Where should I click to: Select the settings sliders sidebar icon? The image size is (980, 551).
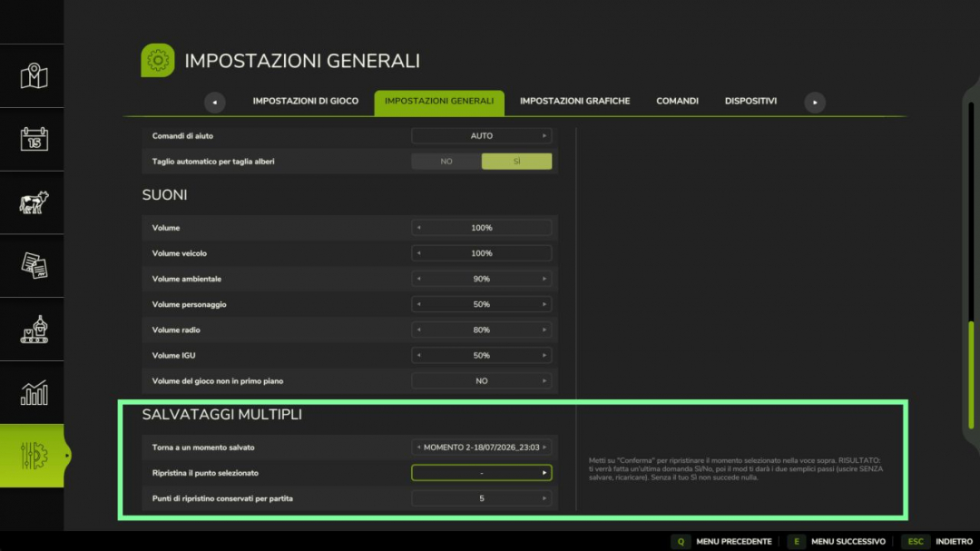tap(32, 456)
